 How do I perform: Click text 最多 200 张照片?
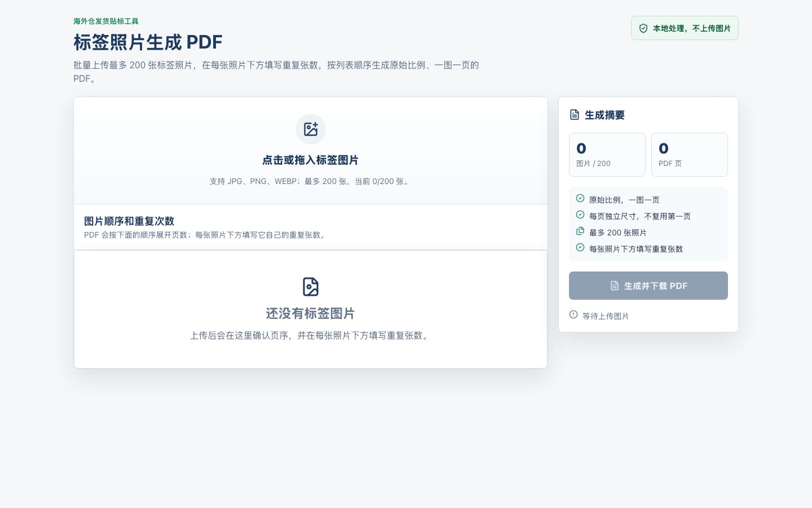tap(618, 233)
